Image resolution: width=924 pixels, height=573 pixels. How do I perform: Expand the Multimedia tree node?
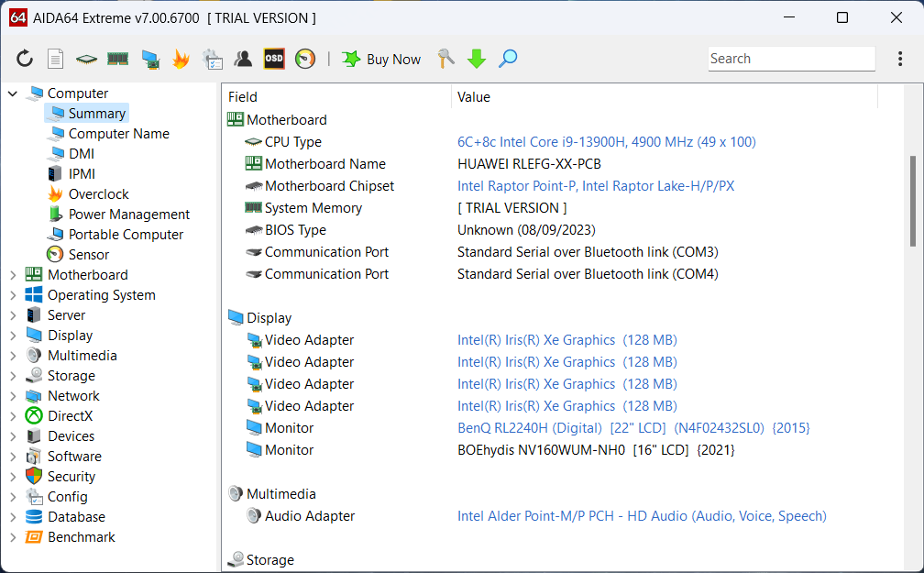pos(13,356)
